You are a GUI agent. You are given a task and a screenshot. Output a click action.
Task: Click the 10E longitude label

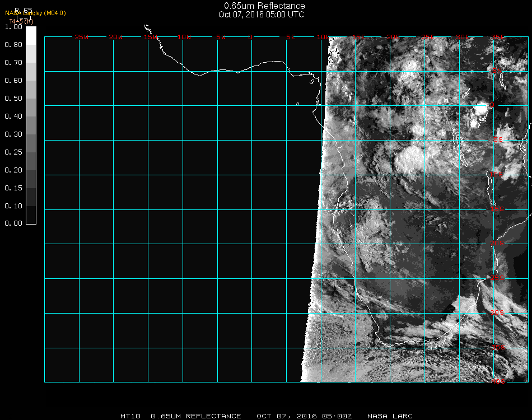tap(323, 37)
